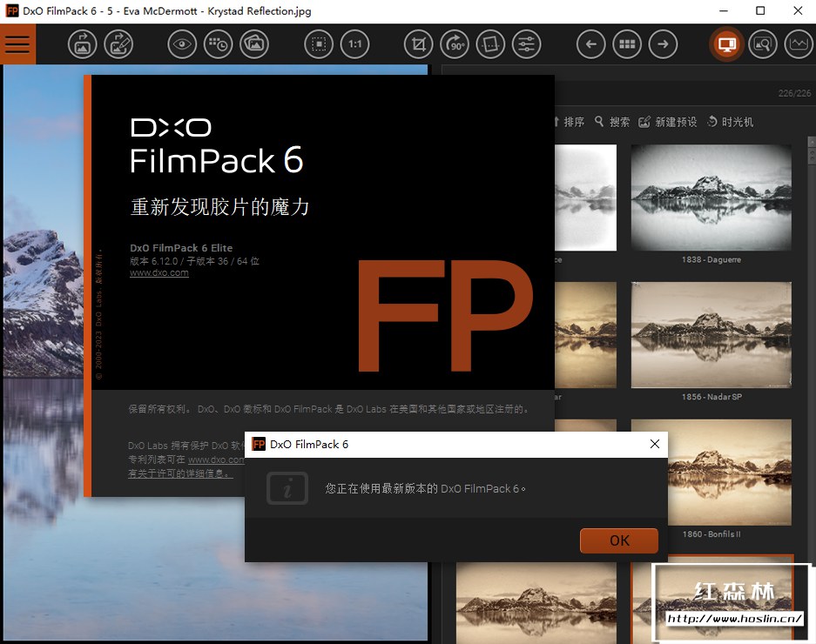Screen dimensions: 816x644
Task: Toggle the presets display monitor icon
Action: click(x=727, y=44)
